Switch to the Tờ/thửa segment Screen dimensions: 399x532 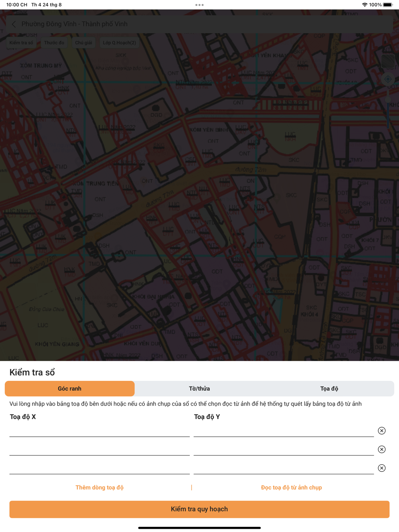pos(199,388)
